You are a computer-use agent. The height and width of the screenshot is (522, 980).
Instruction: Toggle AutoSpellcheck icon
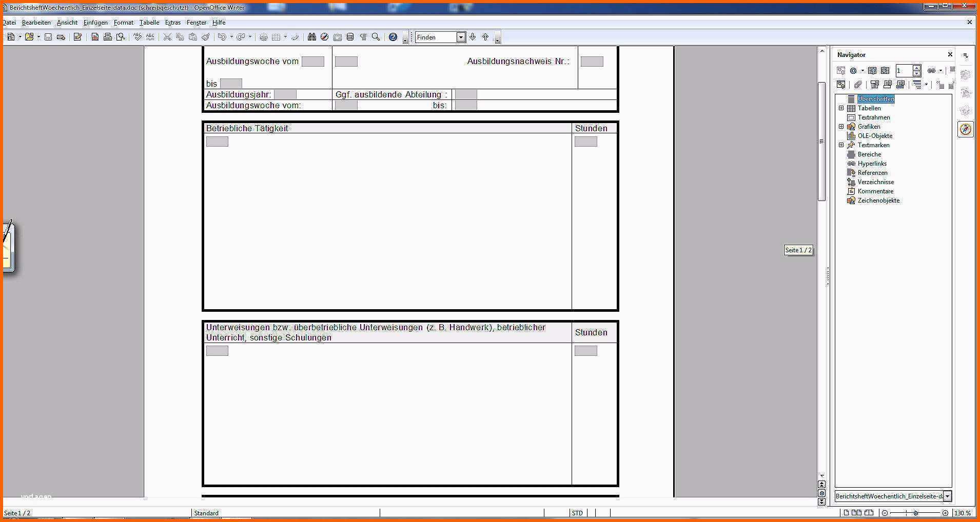150,37
